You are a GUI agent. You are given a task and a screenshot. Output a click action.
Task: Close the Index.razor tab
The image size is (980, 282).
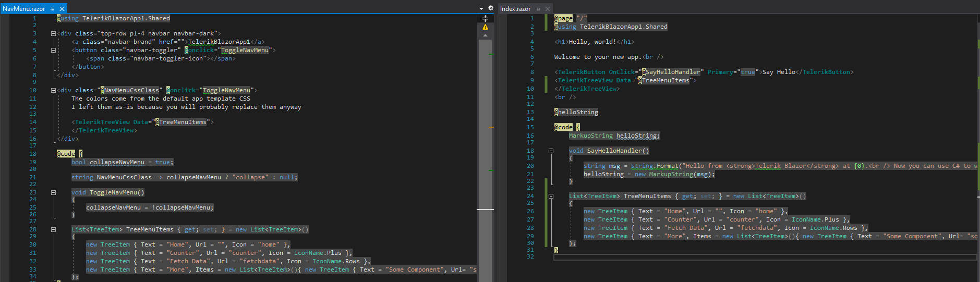pyautogui.click(x=548, y=9)
